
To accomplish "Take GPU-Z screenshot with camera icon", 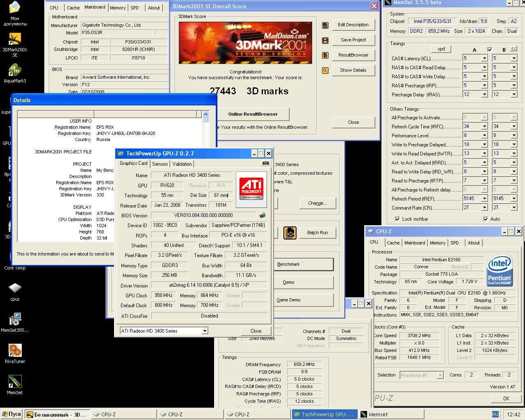I will (265, 163).
